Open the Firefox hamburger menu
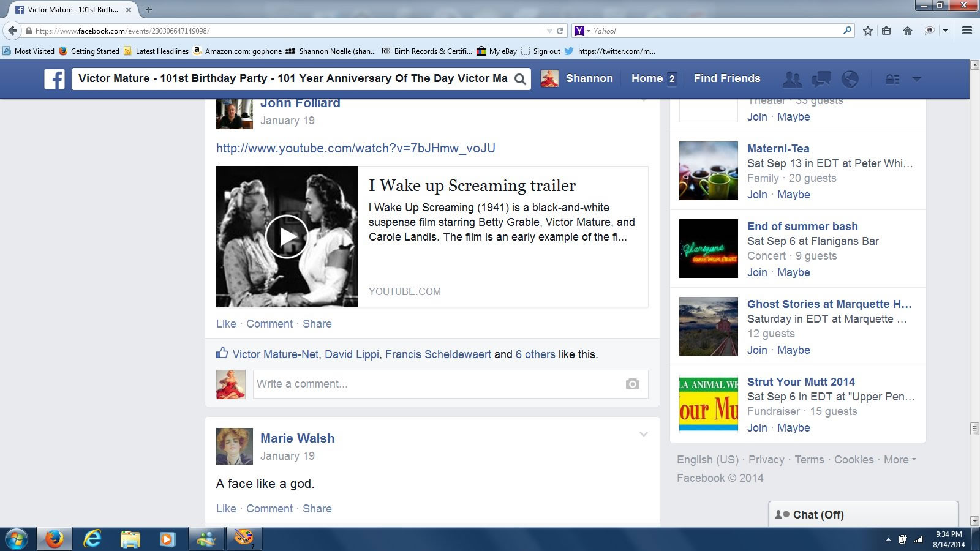The width and height of the screenshot is (980, 551). point(967,31)
